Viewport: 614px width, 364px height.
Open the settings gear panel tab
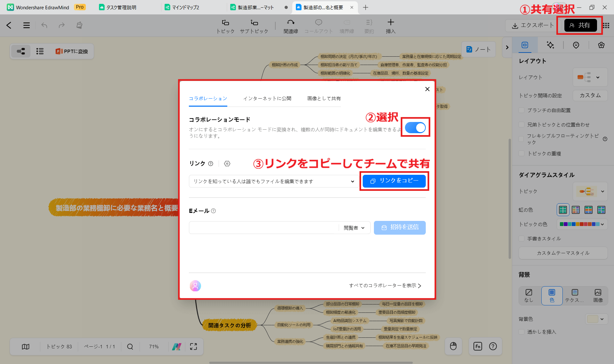pos(601,45)
